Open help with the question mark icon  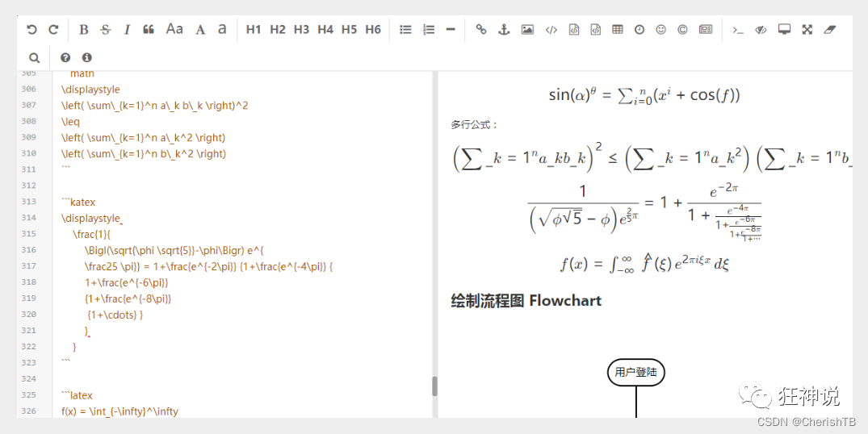[x=65, y=57]
